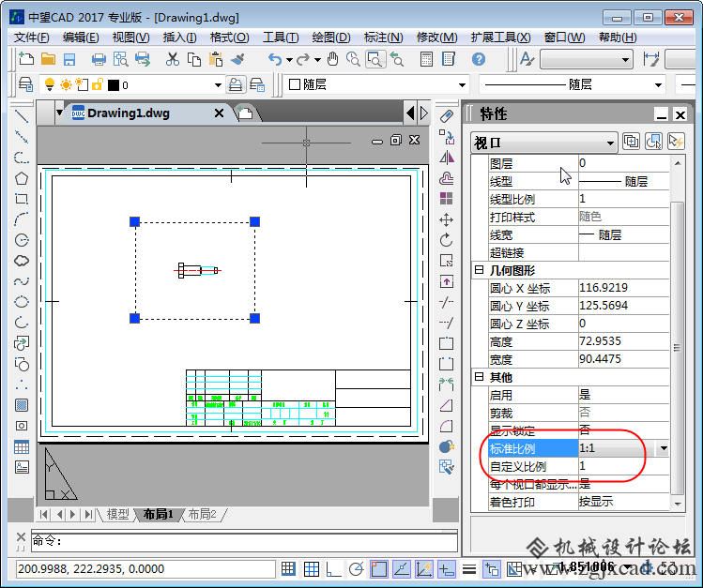This screenshot has height=588, width=703.
Task: Select the Hatch fill tool
Action: coord(21,405)
